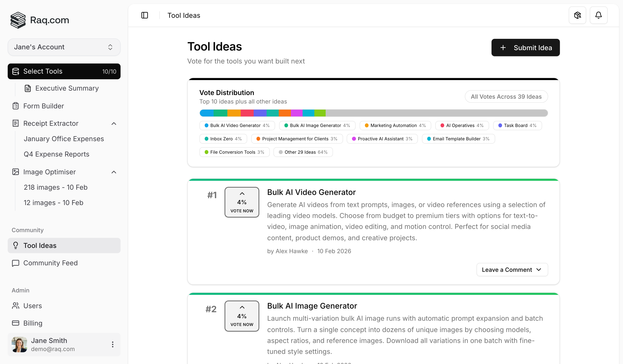This screenshot has height=364, width=623.
Task: Click the Raq.com stacked logo
Action: 18,20
